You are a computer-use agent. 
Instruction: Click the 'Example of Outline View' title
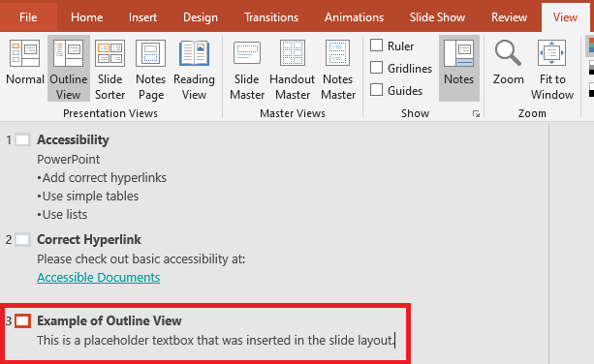[x=109, y=320]
